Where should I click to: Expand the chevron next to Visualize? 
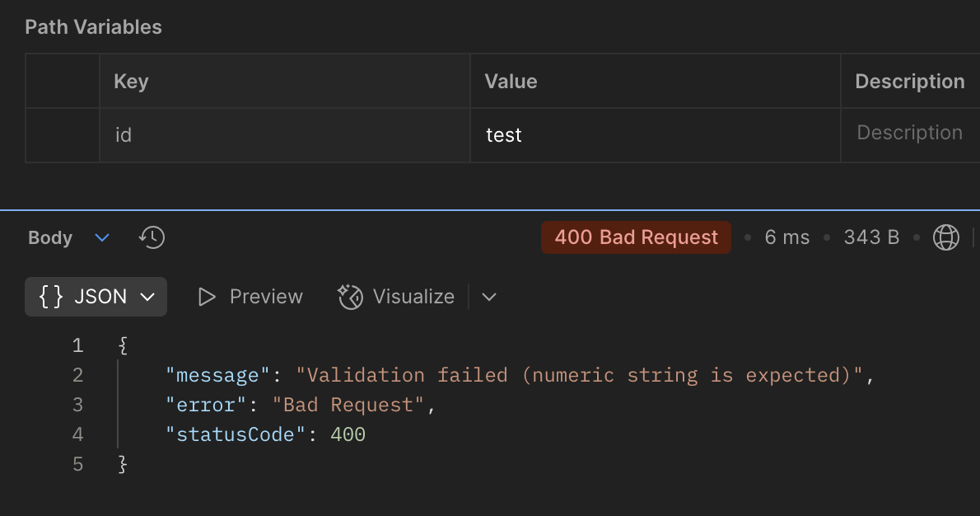(x=489, y=297)
